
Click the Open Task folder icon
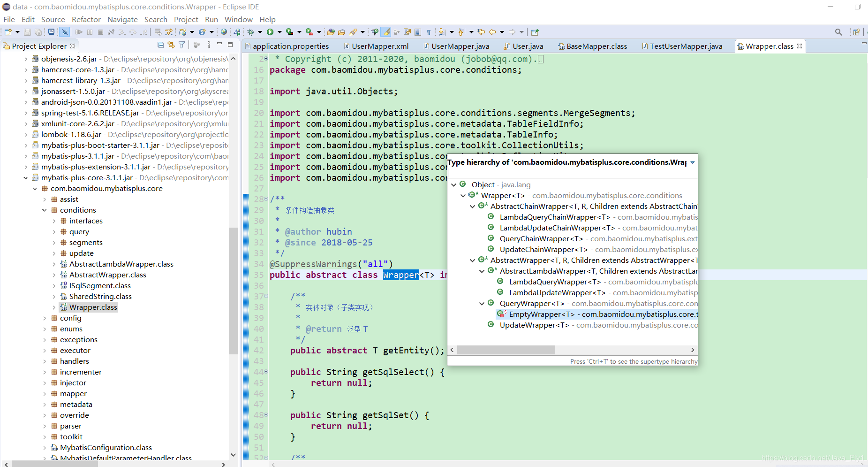click(341, 32)
